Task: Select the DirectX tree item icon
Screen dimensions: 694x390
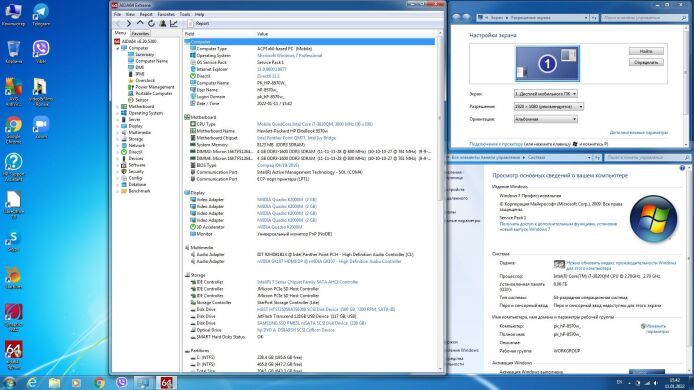Action: [x=124, y=152]
